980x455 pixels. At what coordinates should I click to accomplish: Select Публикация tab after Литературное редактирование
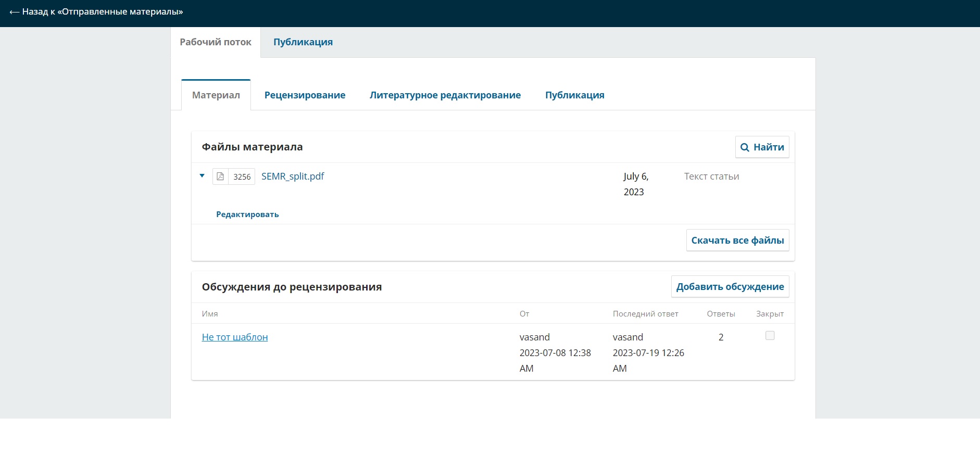tap(574, 95)
